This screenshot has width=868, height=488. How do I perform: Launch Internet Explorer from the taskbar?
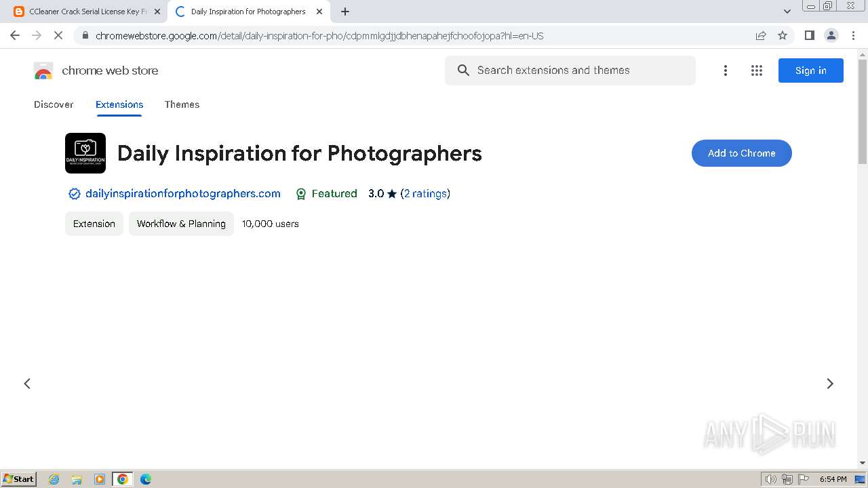[54, 479]
